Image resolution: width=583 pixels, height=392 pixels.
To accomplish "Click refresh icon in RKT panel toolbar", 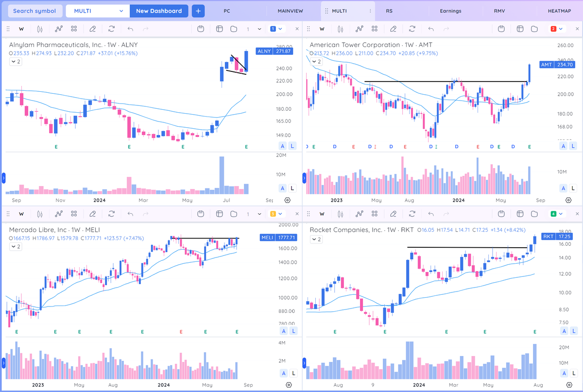I will pos(412,213).
